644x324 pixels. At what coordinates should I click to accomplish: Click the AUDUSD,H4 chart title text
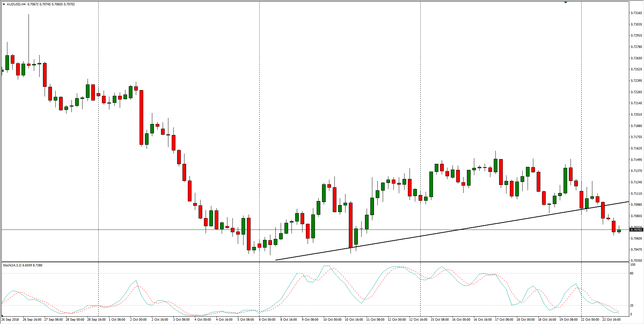(16, 4)
